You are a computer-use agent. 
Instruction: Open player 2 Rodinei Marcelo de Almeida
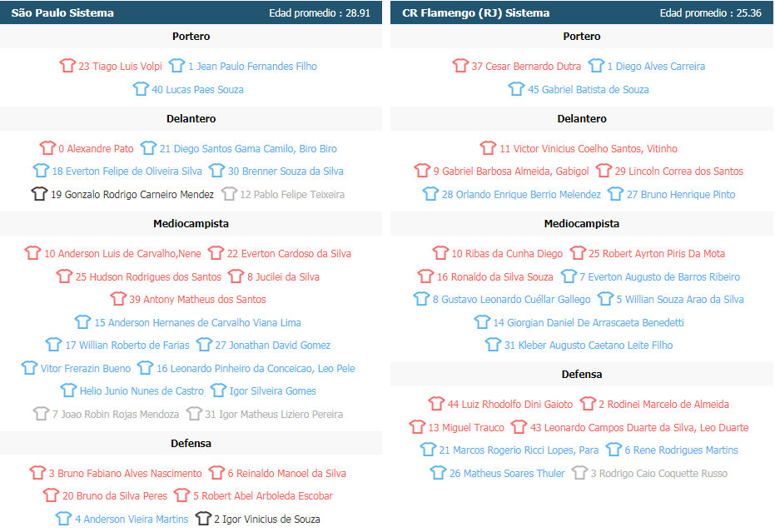click(x=663, y=405)
